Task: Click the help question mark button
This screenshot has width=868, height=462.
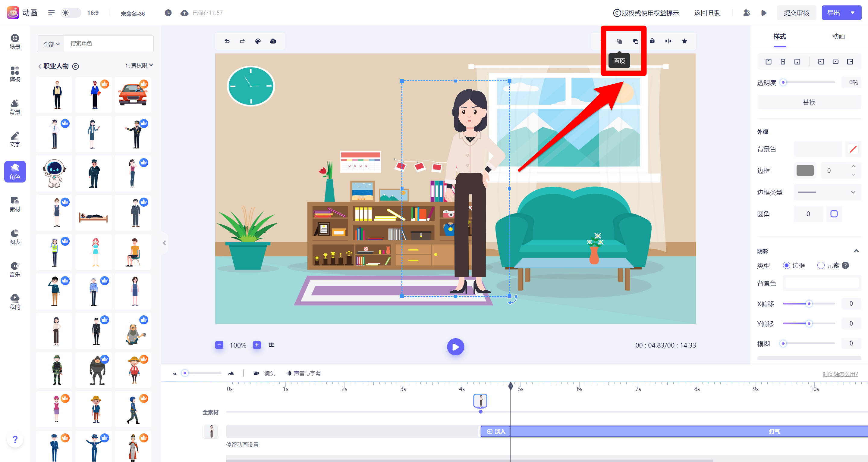Action: point(15,439)
